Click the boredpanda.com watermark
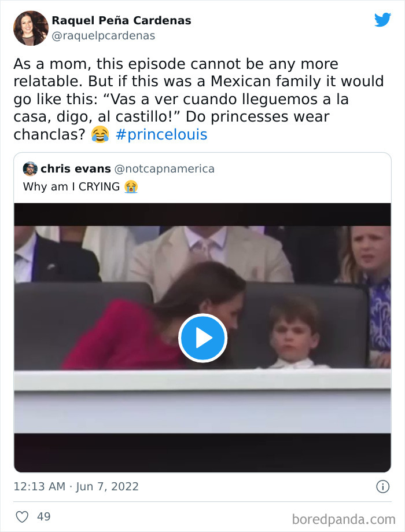The height and width of the screenshot is (532, 405). [344, 518]
